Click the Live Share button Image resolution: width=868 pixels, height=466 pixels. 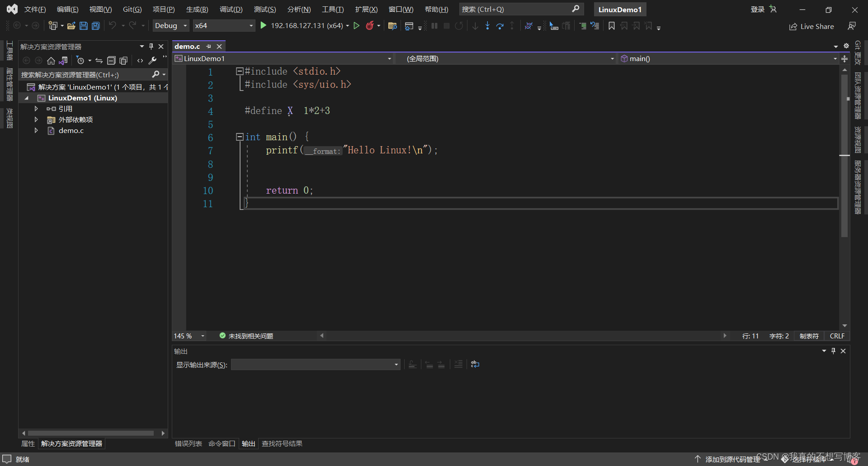pos(812,27)
